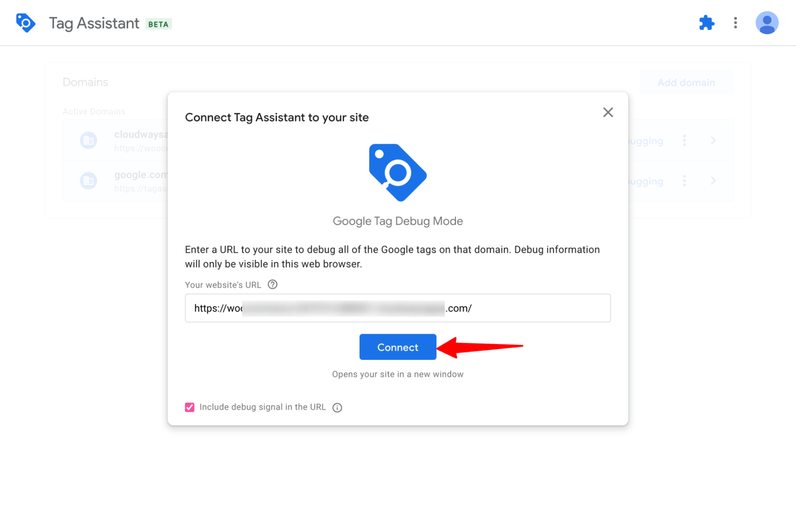The image size is (796, 532).
Task: Click the cloudways domain icon
Action: click(89, 141)
